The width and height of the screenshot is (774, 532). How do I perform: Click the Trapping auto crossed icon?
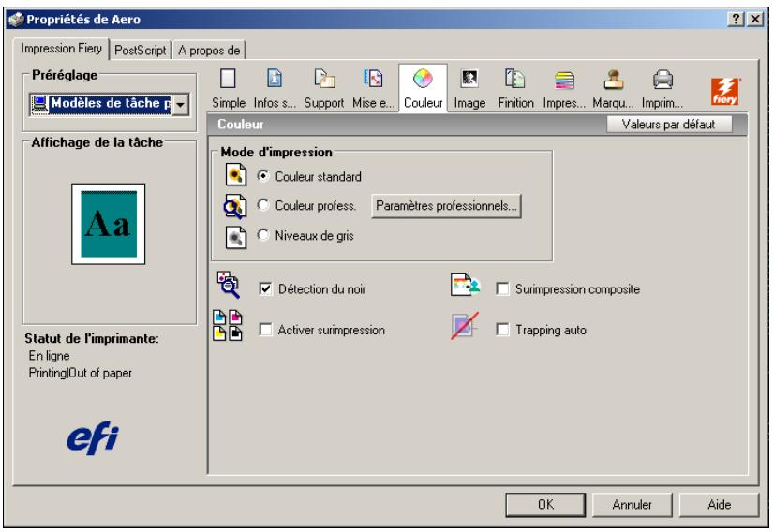(x=465, y=326)
